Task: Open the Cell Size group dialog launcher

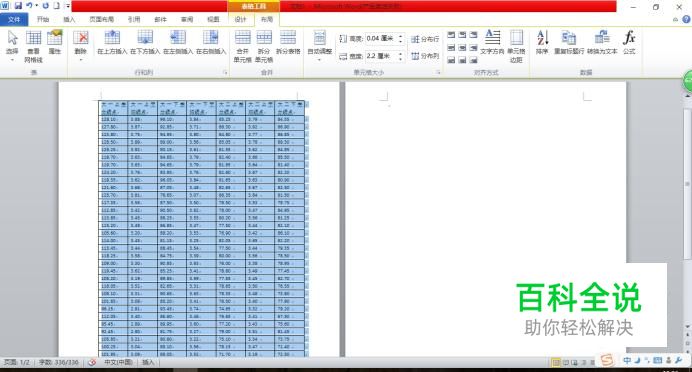Action: 439,72
